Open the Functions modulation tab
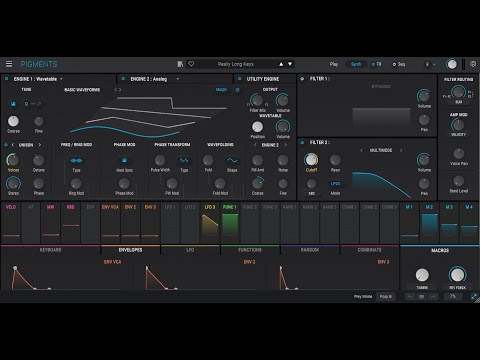Viewport: 480px width, 360px height. [250, 250]
